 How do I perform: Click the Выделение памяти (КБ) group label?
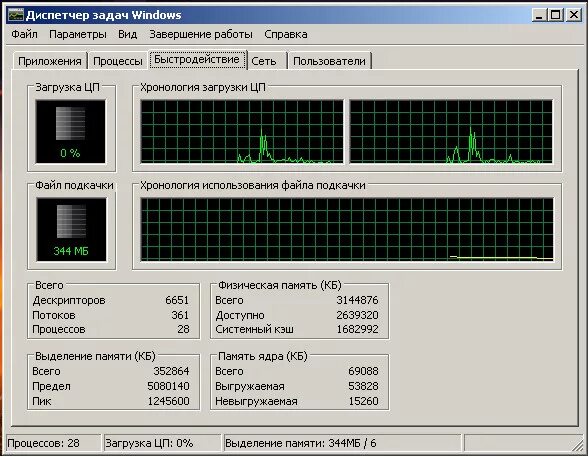pyautogui.click(x=95, y=356)
